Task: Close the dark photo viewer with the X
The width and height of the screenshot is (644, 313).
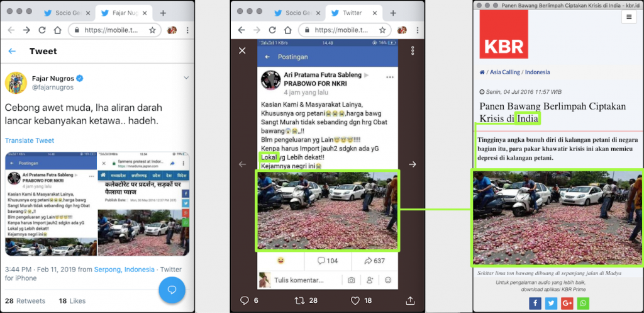Action: (242, 50)
